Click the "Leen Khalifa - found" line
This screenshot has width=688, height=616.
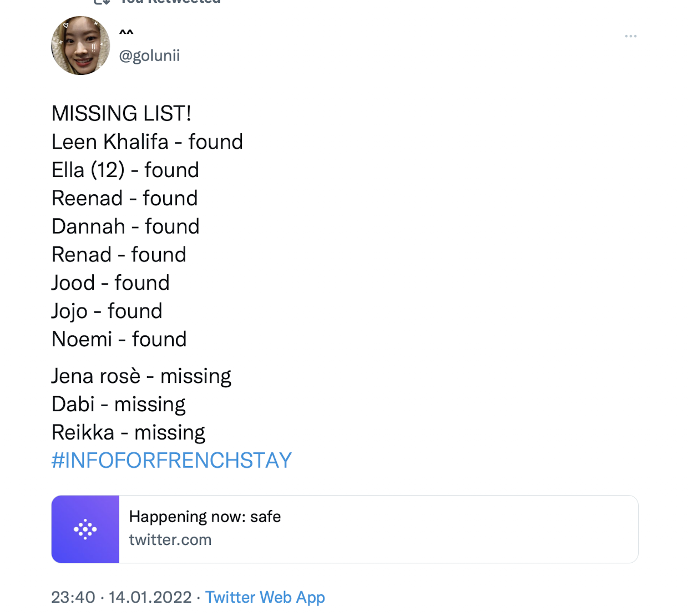point(147,142)
